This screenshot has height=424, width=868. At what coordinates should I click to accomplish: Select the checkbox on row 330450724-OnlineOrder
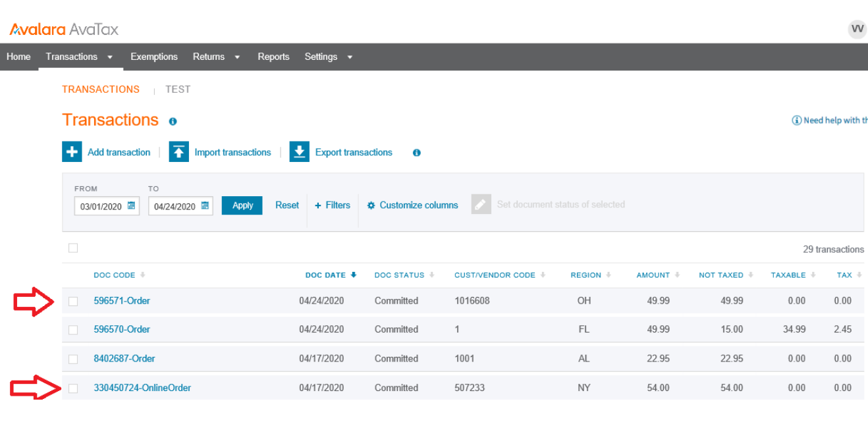73,388
